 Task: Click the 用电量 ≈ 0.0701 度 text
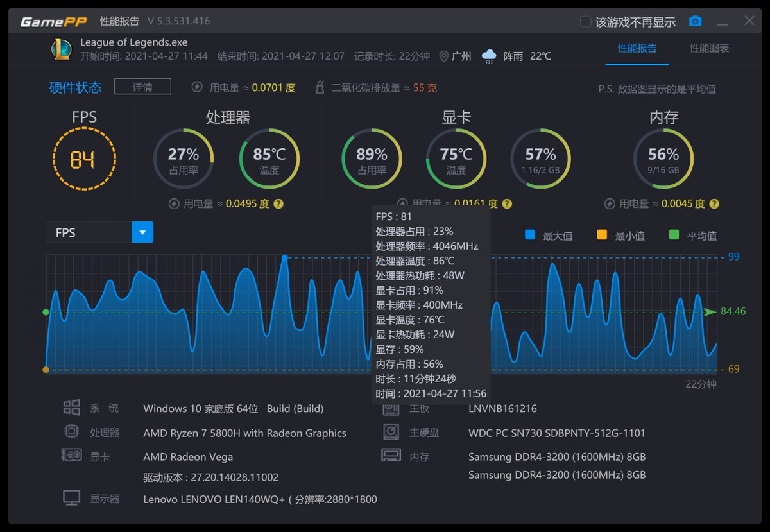point(253,87)
